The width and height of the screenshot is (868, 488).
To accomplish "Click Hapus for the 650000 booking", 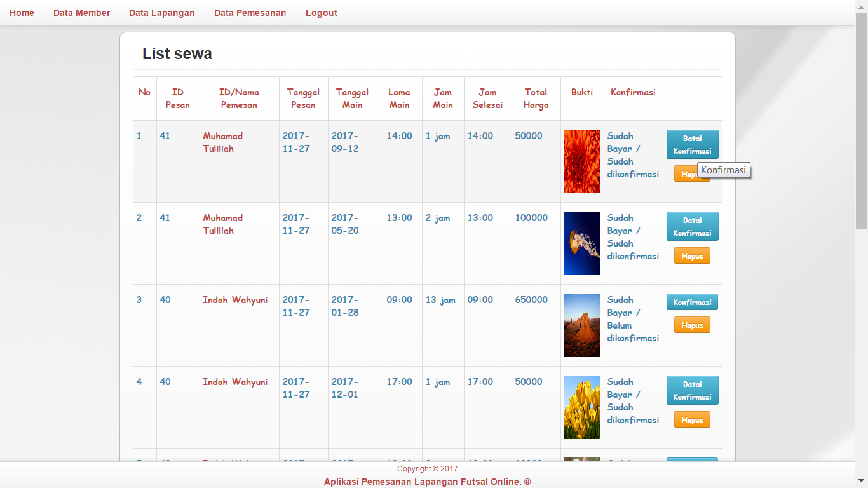I will (692, 325).
